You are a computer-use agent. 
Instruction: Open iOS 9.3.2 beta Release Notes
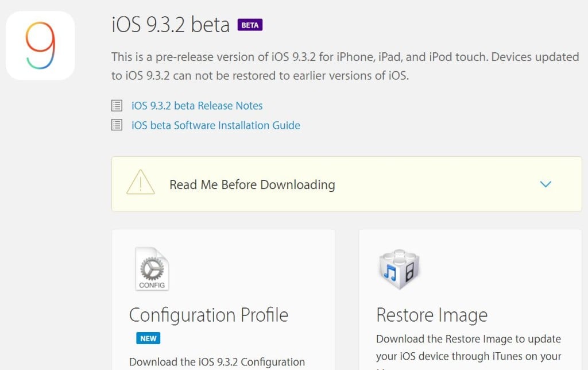coord(197,106)
